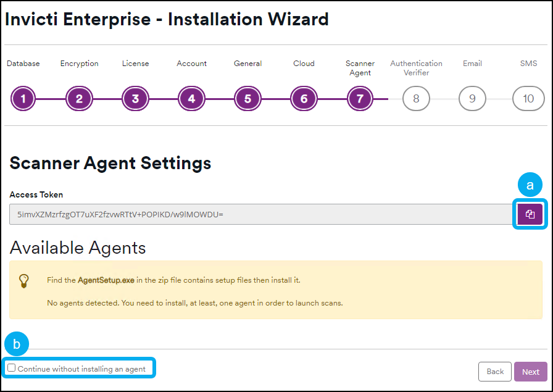Click the Next button
The height and width of the screenshot is (392, 553).
[531, 372]
